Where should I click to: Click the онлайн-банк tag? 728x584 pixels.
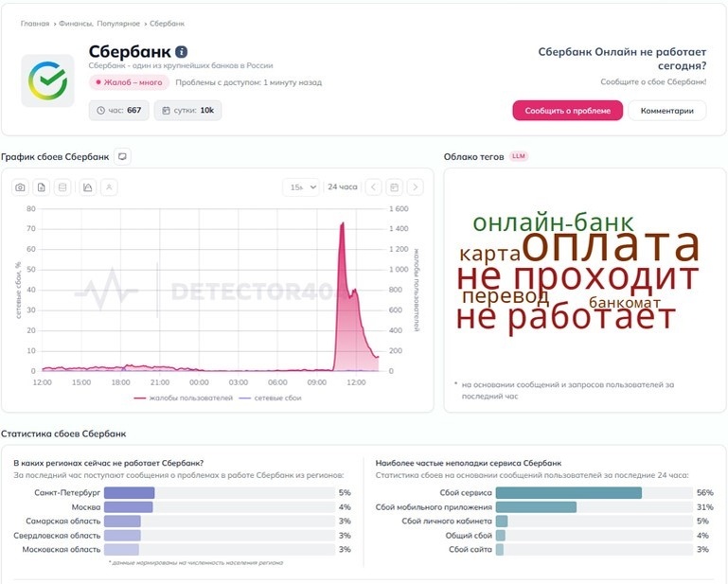553,222
